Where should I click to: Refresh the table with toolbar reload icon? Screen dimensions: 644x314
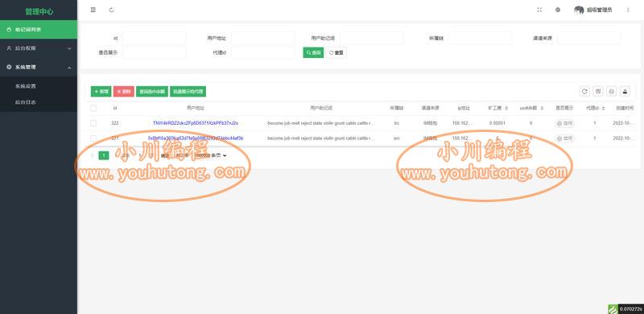click(x=584, y=91)
